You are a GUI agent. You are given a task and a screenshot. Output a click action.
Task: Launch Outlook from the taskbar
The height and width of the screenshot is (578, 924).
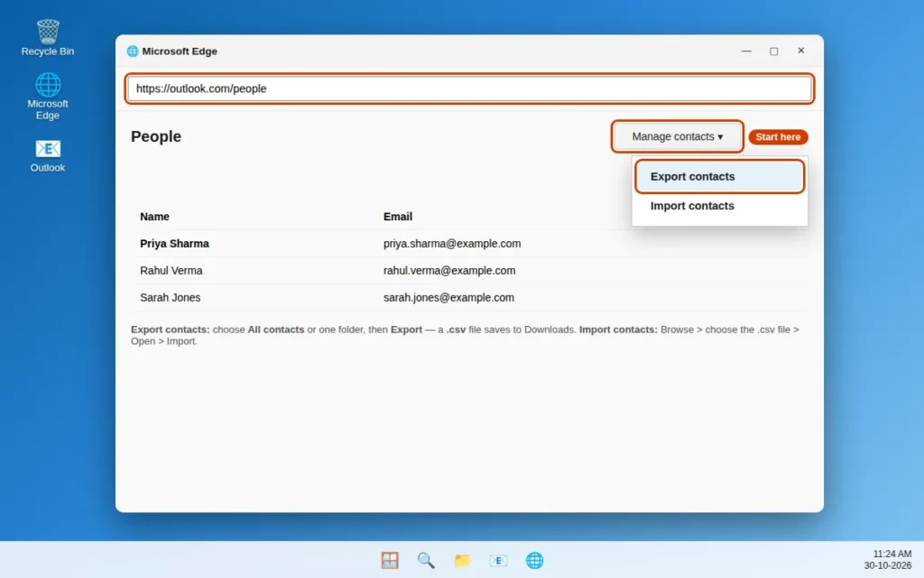[x=498, y=560]
